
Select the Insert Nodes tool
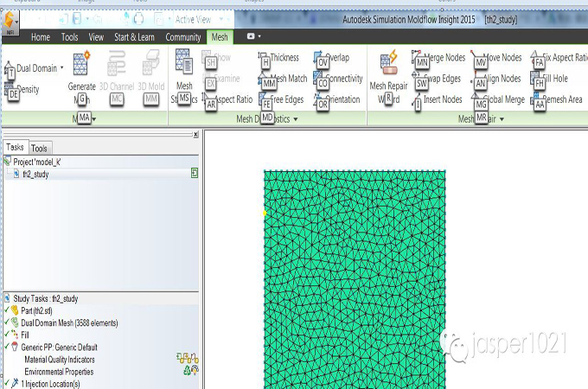[437, 99]
